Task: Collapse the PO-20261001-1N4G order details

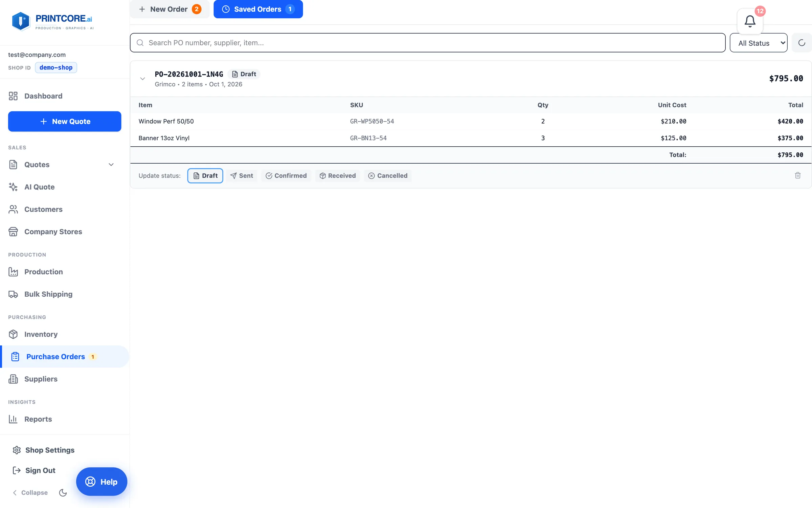Action: (x=142, y=79)
